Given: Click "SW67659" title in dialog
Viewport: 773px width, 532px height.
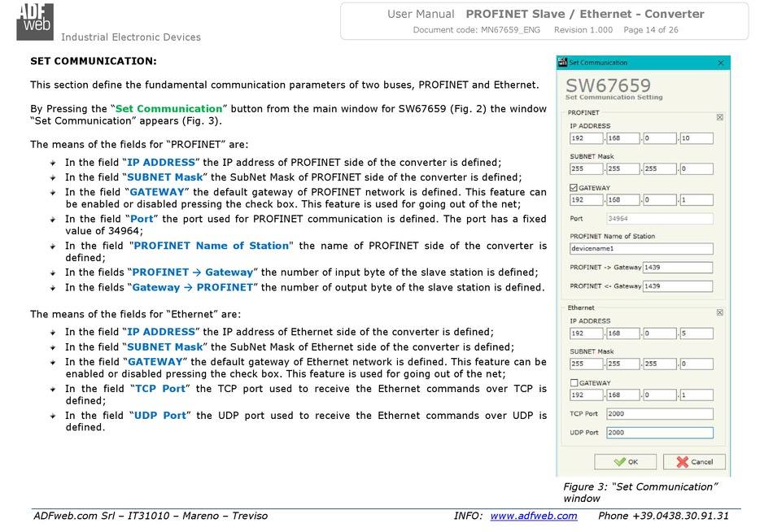Looking at the screenshot, I should [609, 85].
